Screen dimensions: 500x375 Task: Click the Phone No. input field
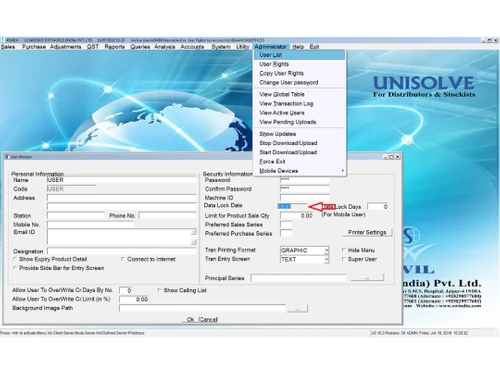point(167,216)
